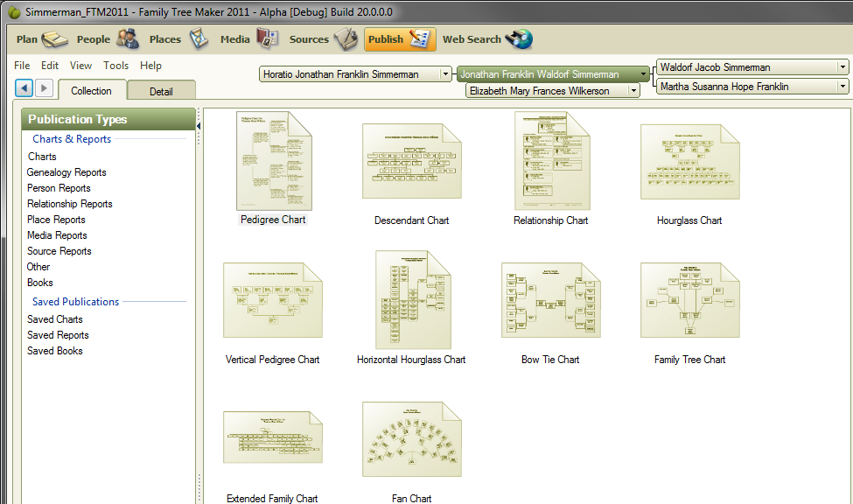Image resolution: width=853 pixels, height=504 pixels.
Task: Click the Descendant Chart label
Action: tap(412, 220)
